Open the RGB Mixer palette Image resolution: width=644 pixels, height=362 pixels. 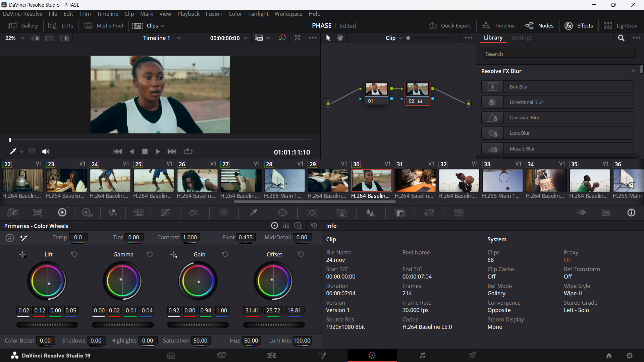112,213
